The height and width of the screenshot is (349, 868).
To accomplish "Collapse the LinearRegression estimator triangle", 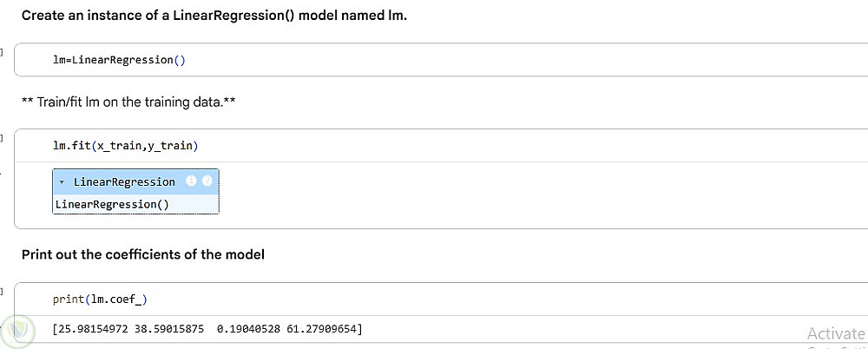I will point(62,182).
